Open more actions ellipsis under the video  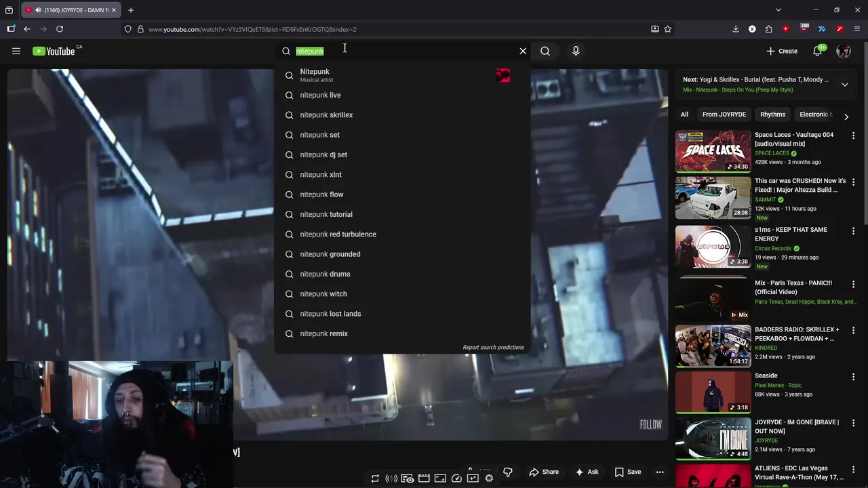coord(660,472)
